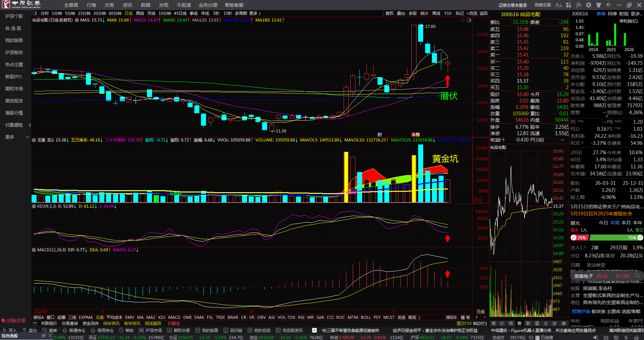Toggle the MACD indicator panel circle button
Screen dimensions: 644x340
click(34, 250)
